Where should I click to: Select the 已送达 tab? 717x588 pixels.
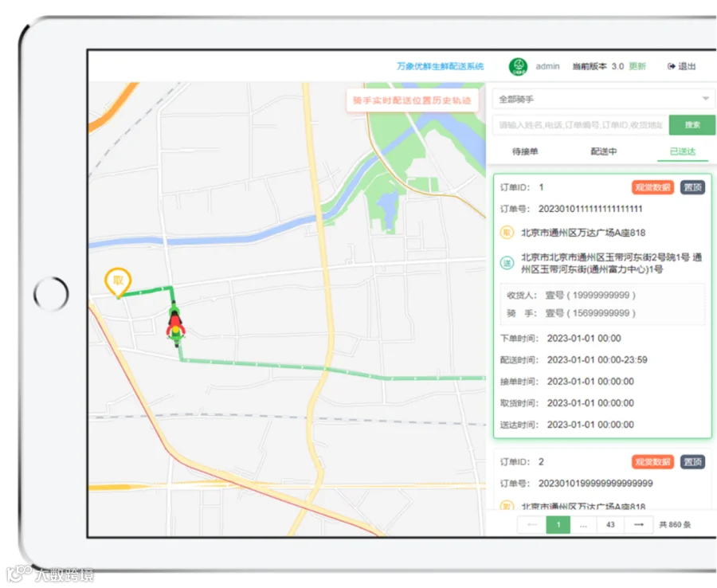pyautogui.click(x=683, y=151)
